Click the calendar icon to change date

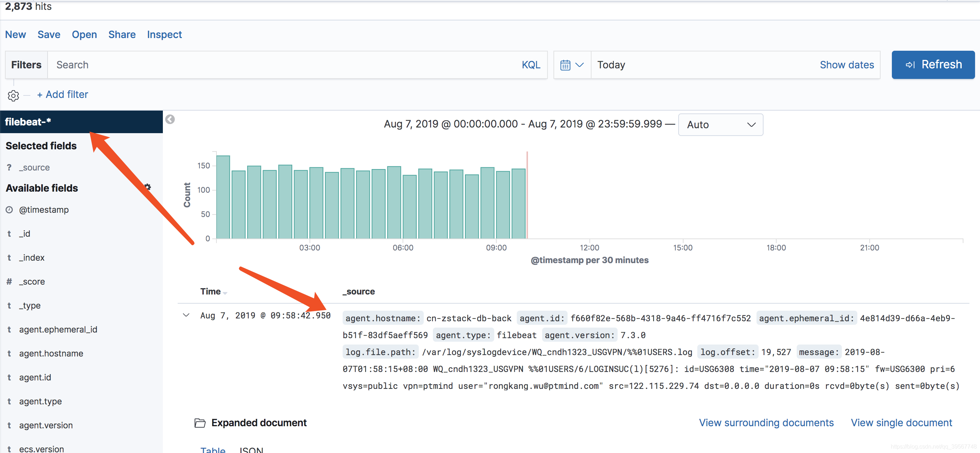coord(566,65)
